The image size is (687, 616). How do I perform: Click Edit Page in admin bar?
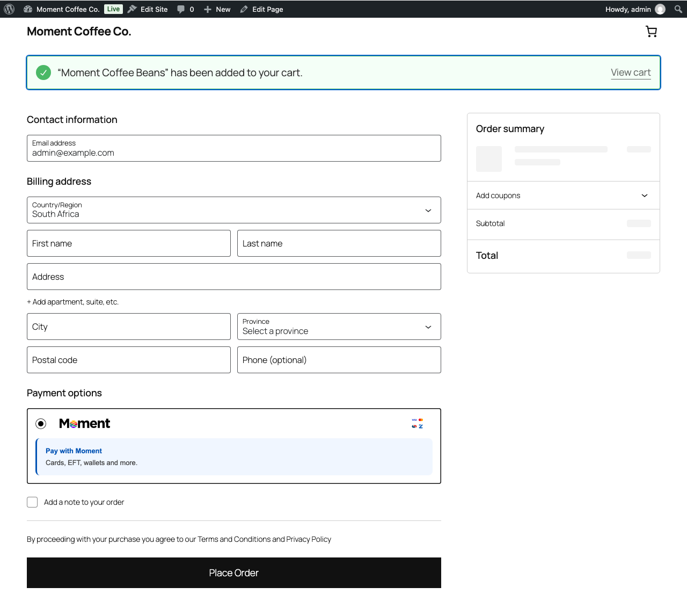[x=261, y=9]
